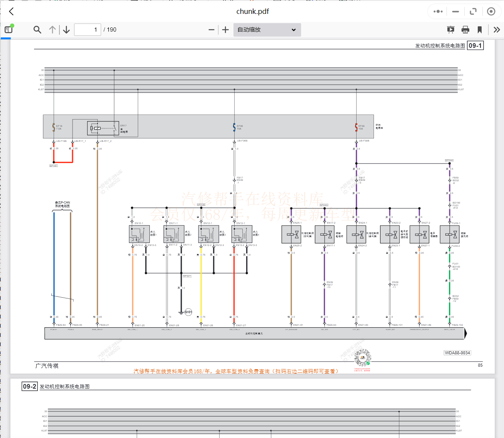
Task: Click the expand window icon in capsule
Action: tap(473, 12)
